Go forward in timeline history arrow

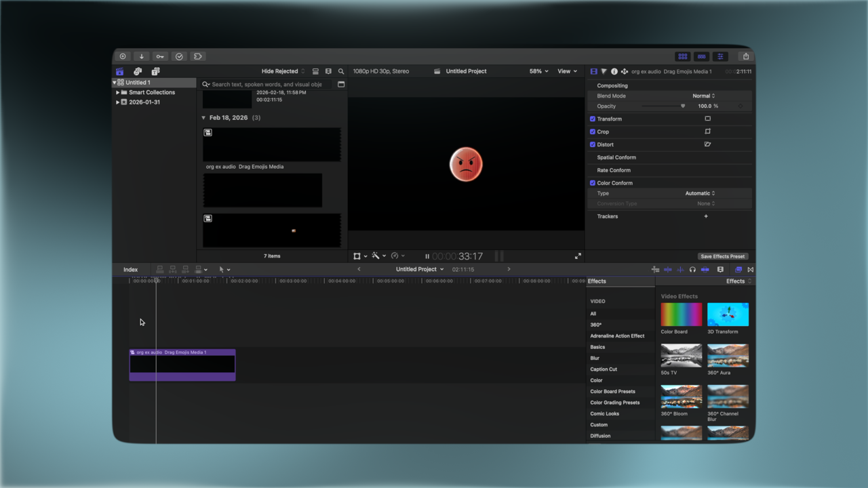click(509, 269)
